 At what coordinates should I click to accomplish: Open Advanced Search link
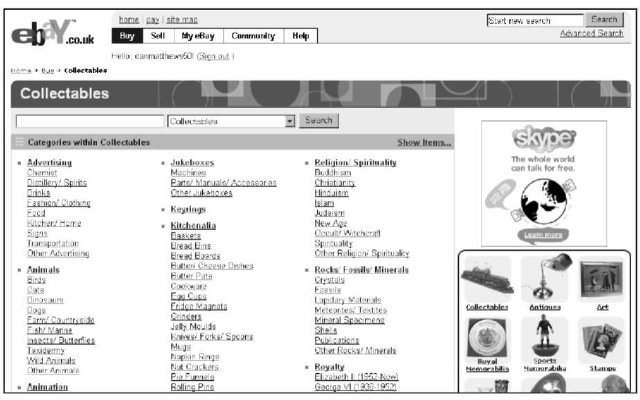[x=591, y=33]
